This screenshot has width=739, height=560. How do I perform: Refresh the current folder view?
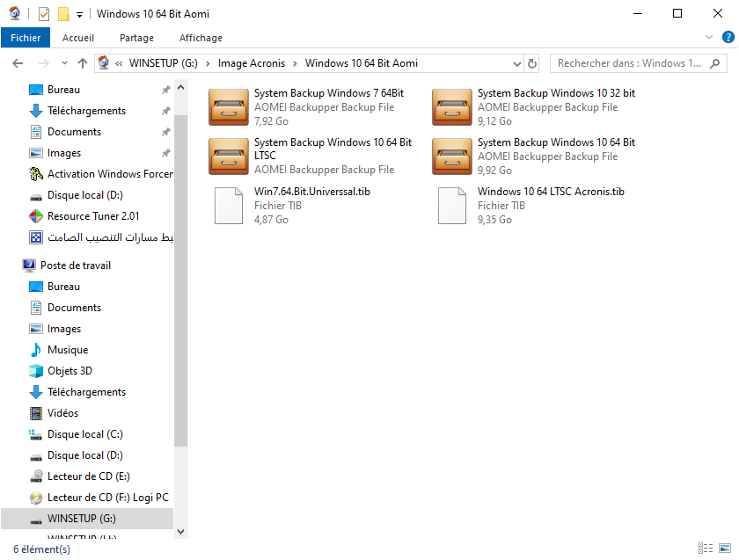[x=532, y=63]
